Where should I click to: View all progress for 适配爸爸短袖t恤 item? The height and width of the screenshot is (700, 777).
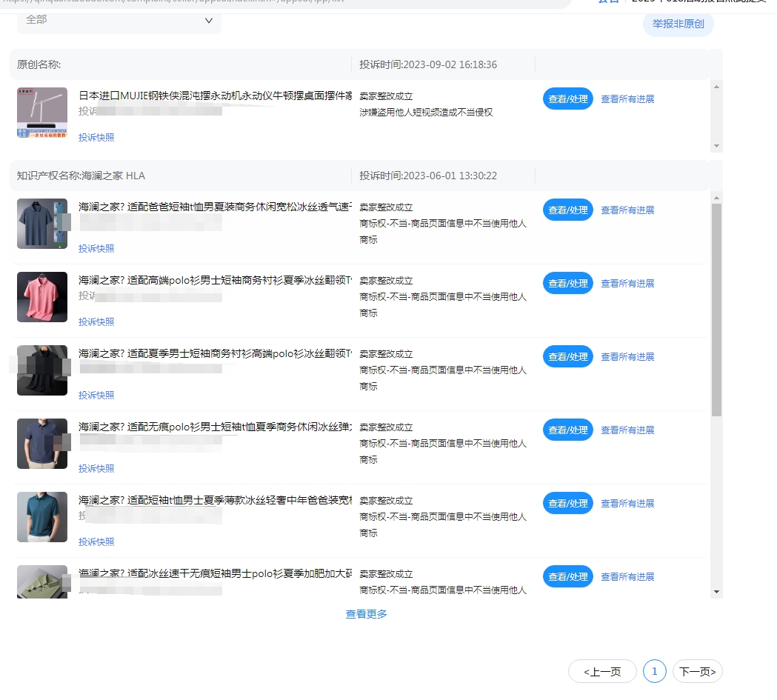pyautogui.click(x=627, y=210)
